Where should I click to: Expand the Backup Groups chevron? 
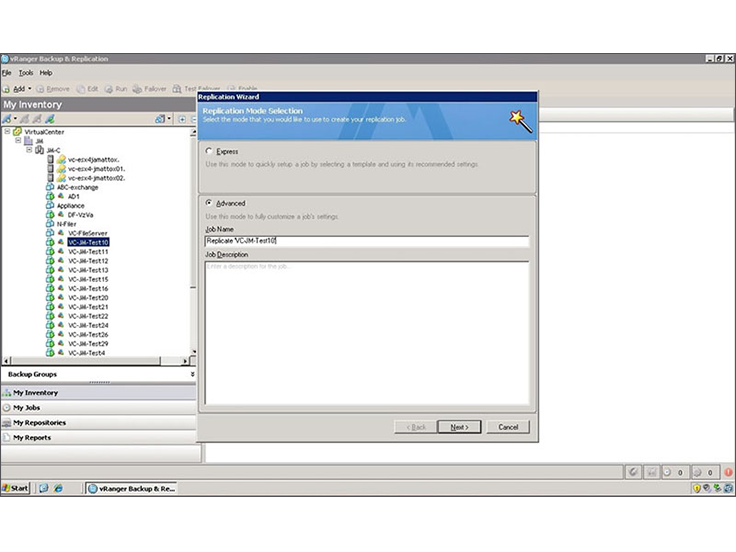(192, 374)
